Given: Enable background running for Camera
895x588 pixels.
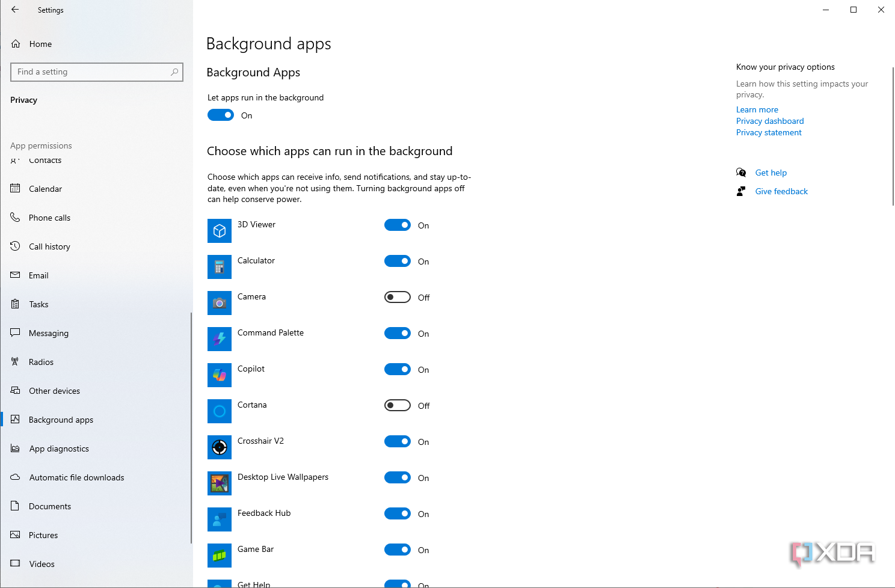Looking at the screenshot, I should [x=398, y=297].
